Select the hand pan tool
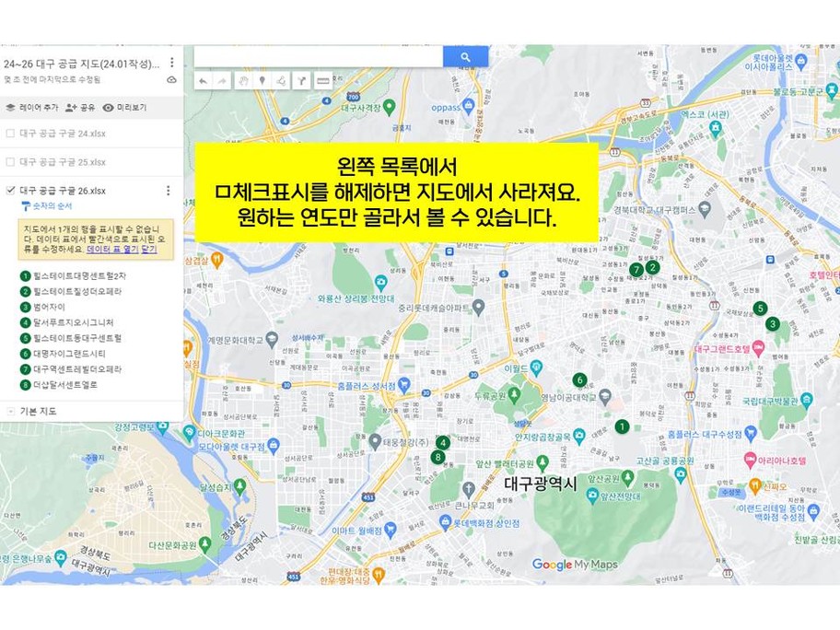840x630 pixels. (243, 81)
